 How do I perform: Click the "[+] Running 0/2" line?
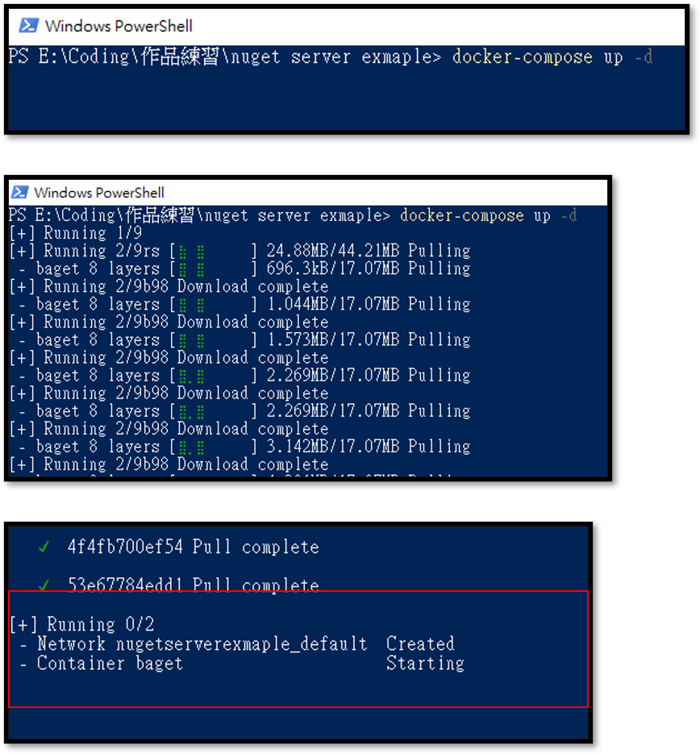pyautogui.click(x=81, y=624)
